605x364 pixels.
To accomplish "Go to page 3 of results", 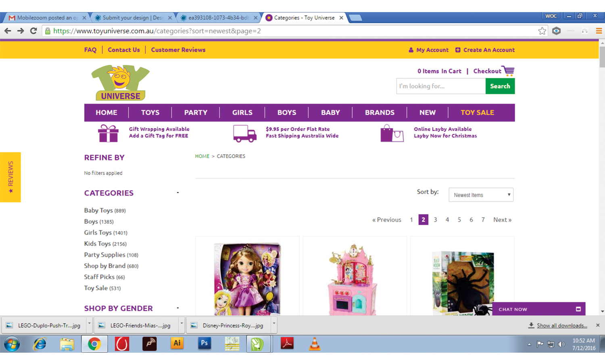I will pyautogui.click(x=435, y=220).
